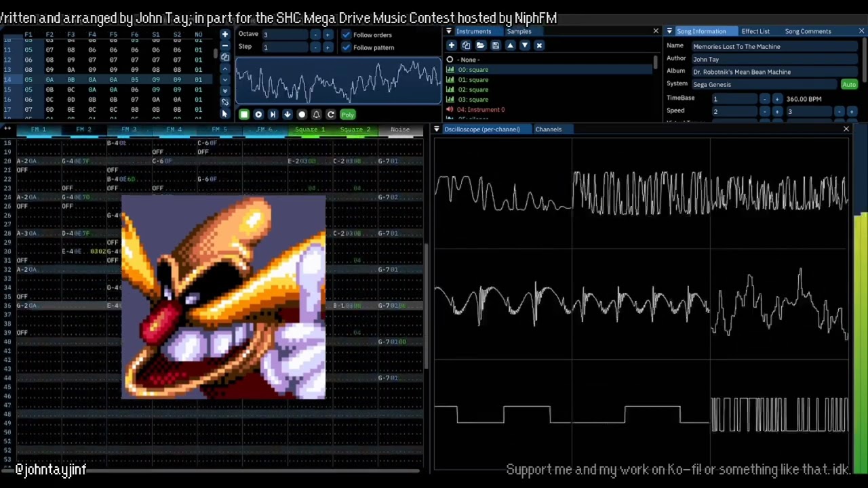Viewport: 868px width, 488px height.
Task: Mute the Noise channel header
Action: (400, 129)
